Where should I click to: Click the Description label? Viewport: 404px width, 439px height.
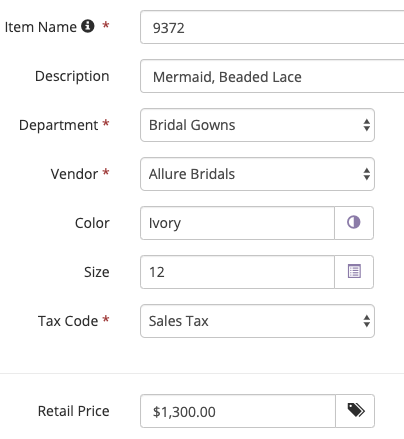pyautogui.click(x=72, y=76)
